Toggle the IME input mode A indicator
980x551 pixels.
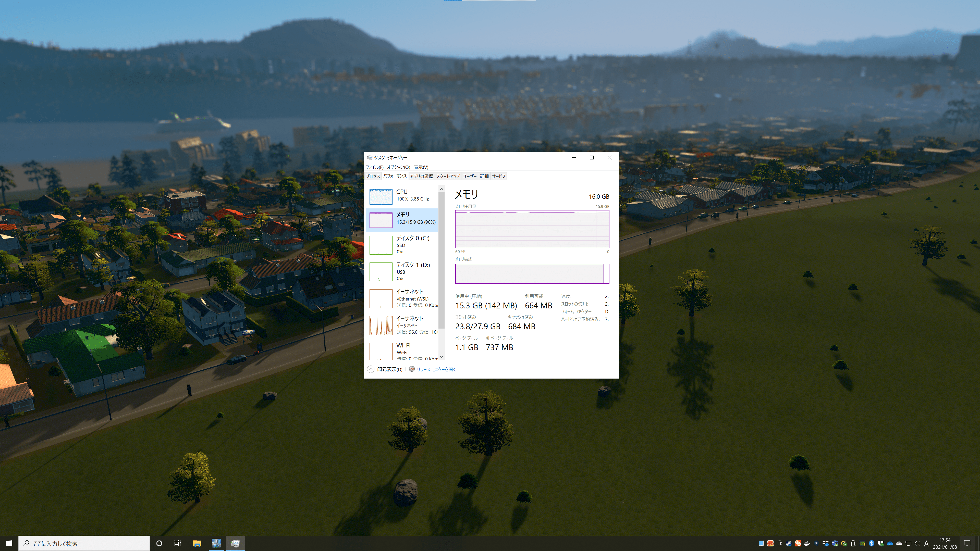(926, 543)
